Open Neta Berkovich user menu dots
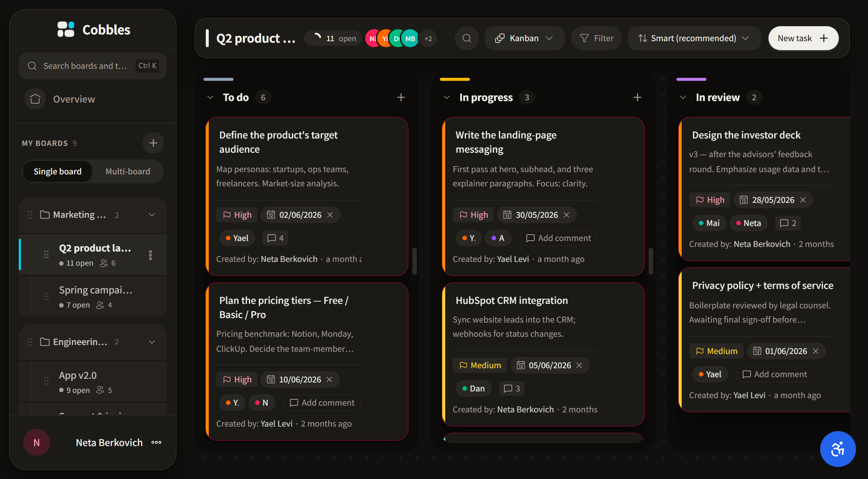Image resolution: width=868 pixels, height=479 pixels. pyautogui.click(x=156, y=442)
